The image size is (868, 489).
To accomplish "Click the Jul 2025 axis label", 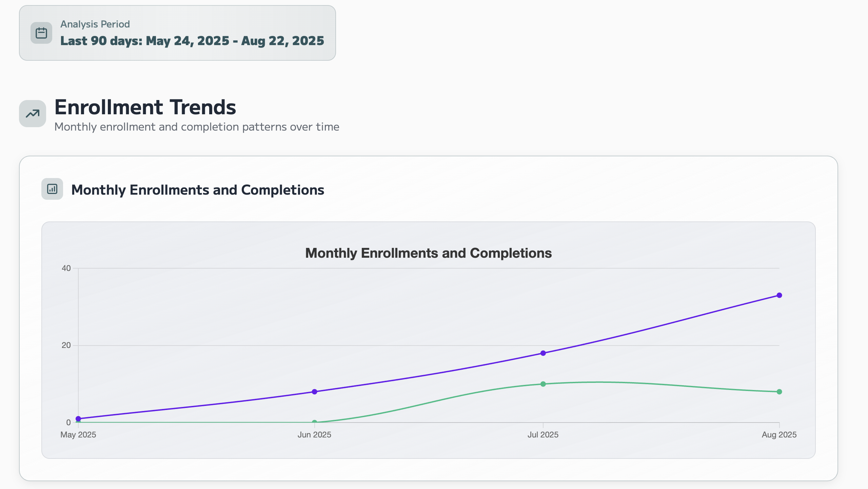I will coord(544,435).
